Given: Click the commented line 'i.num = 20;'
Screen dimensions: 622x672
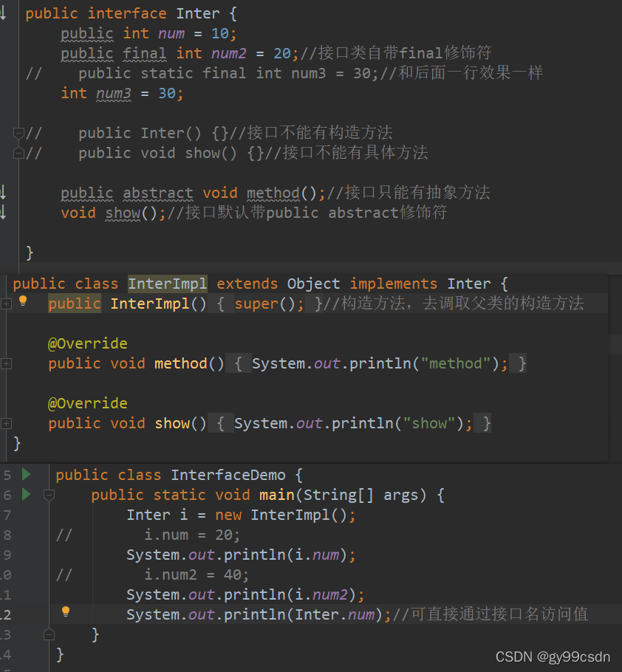Looking at the screenshot, I should [192, 535].
